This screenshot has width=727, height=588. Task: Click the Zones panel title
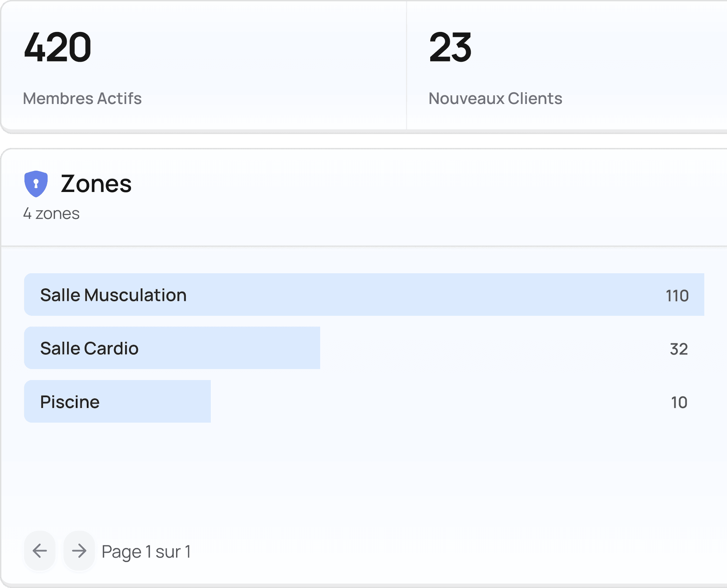coord(96,184)
